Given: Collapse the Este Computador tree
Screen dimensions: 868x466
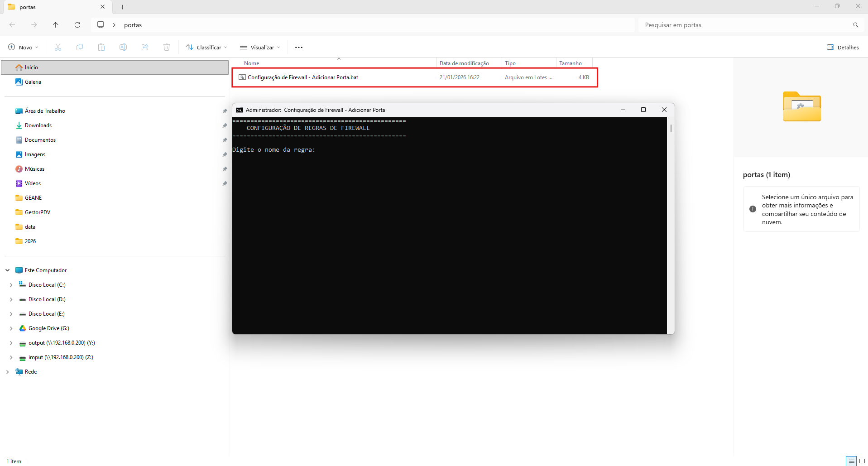Looking at the screenshot, I should 8,270.
